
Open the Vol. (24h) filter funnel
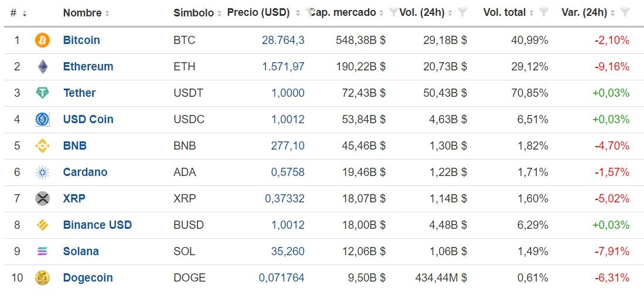click(462, 12)
